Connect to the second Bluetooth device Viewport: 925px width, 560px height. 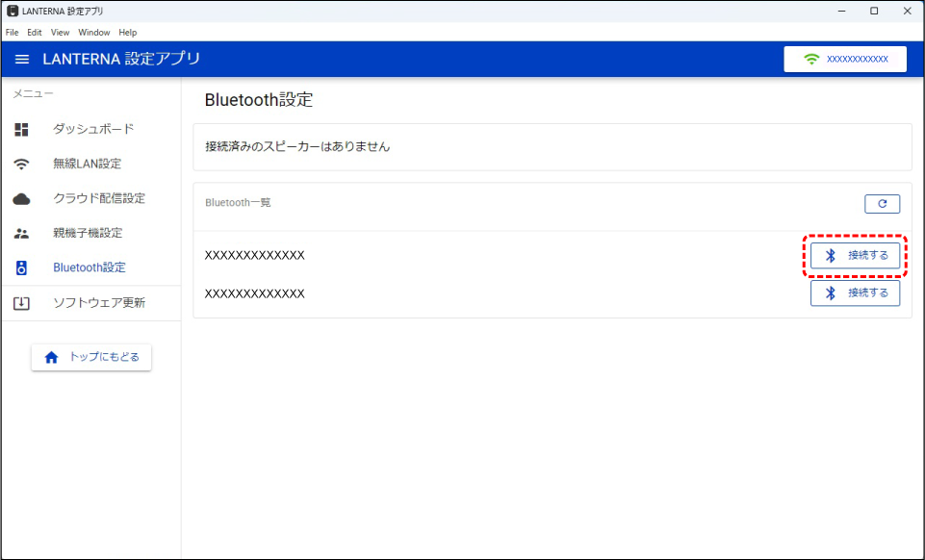click(x=855, y=293)
